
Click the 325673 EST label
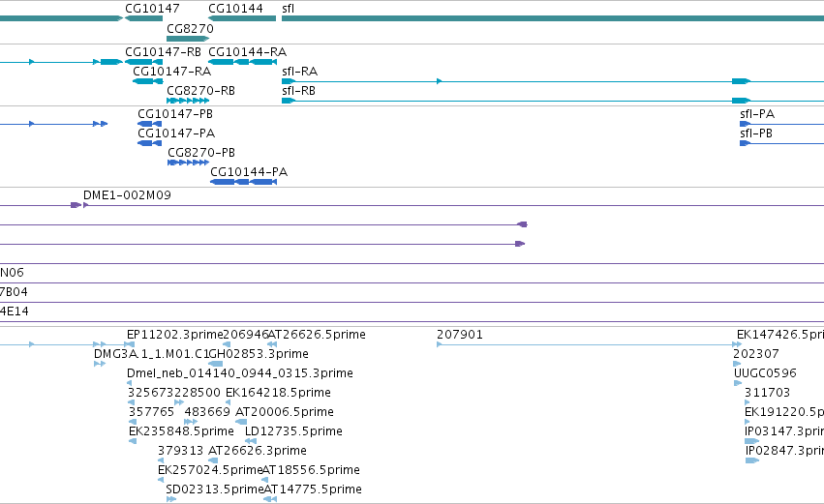tap(151, 393)
